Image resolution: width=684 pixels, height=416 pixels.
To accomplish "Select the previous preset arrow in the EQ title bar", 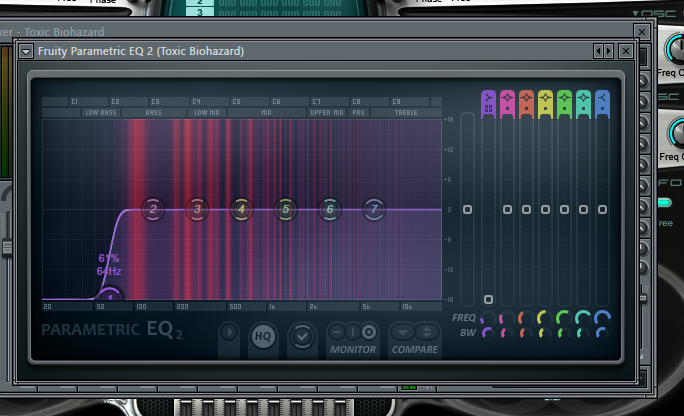I will 598,51.
